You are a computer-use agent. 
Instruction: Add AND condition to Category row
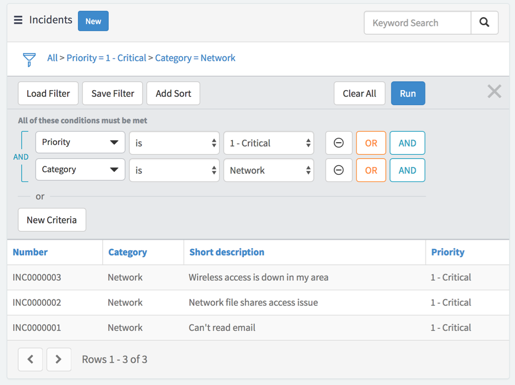pos(407,170)
